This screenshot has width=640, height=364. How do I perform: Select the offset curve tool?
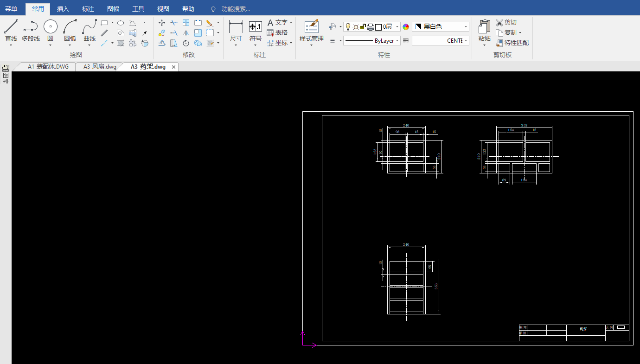(162, 43)
